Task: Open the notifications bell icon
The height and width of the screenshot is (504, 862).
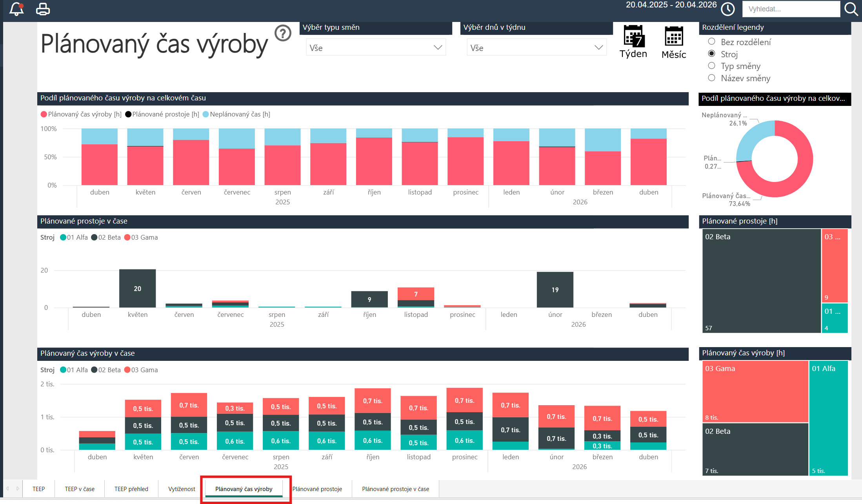Action: (16, 9)
